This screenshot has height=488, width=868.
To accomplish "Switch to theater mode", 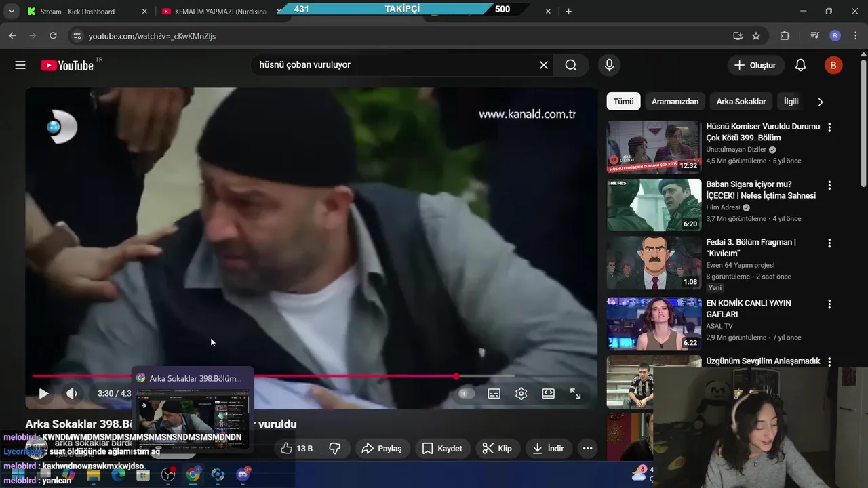I will pos(549,393).
